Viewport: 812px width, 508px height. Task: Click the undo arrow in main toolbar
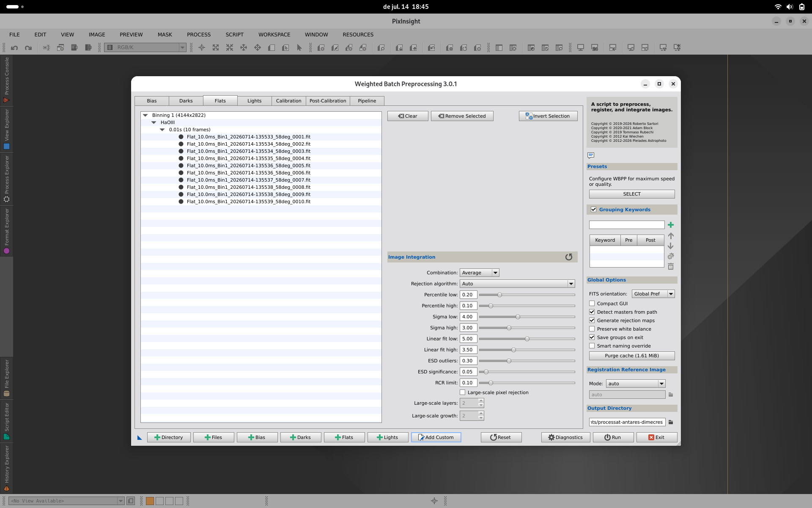[14, 48]
